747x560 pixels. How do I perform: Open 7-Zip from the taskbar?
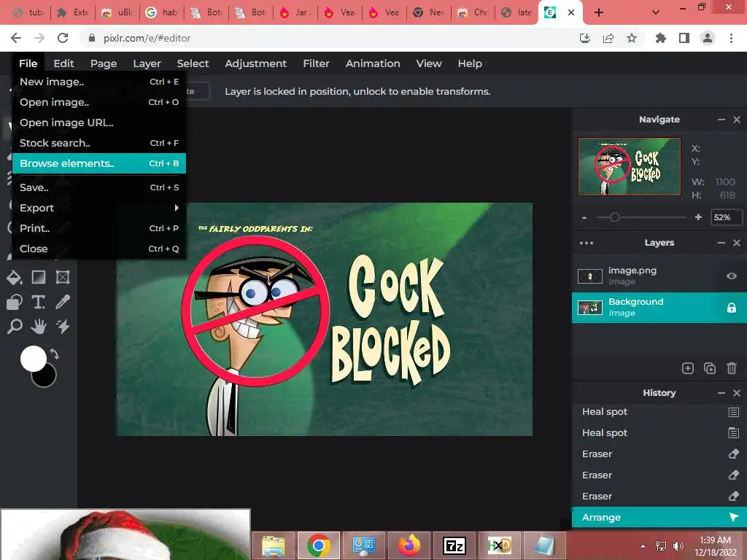[x=454, y=545]
